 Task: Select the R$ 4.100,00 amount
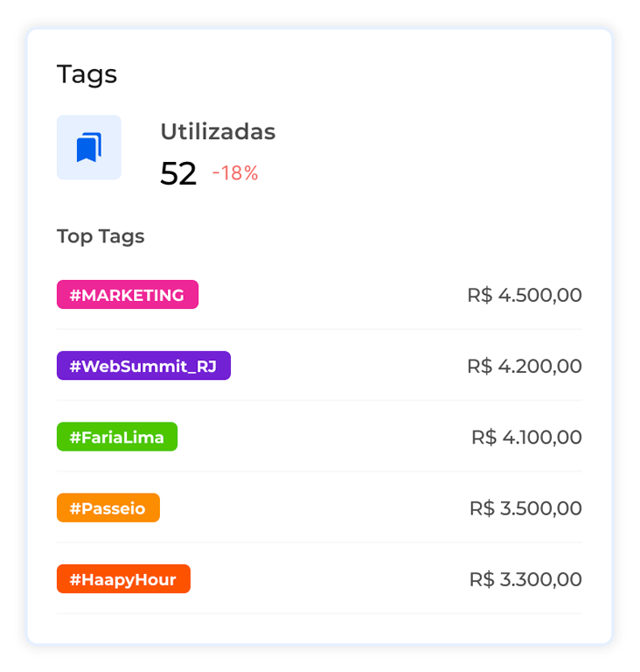click(526, 437)
